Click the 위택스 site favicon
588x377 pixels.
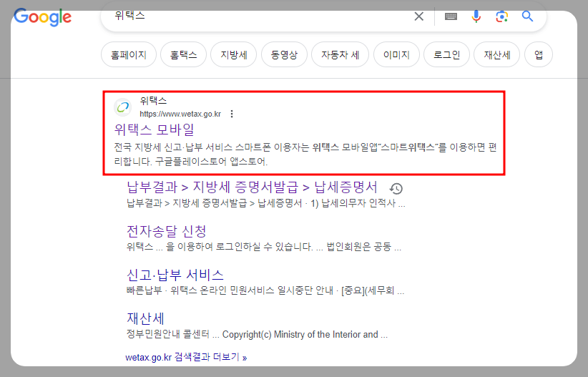(122, 107)
